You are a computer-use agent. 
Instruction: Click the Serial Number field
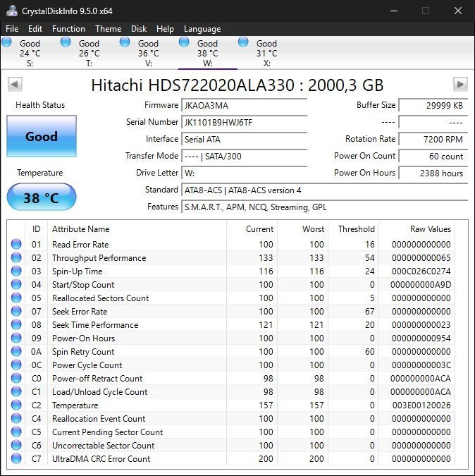(244, 122)
